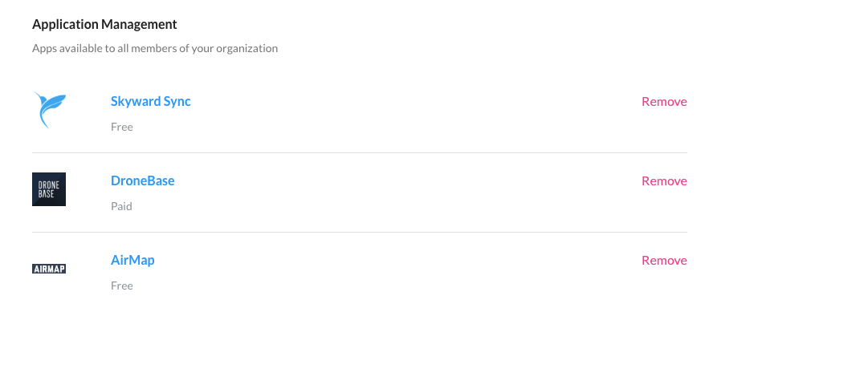Click the Skyward Sync hummingbird logo

coord(49,110)
